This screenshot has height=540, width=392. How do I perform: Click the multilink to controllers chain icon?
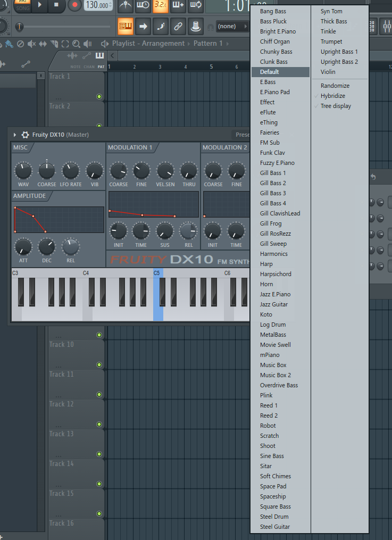click(x=178, y=26)
